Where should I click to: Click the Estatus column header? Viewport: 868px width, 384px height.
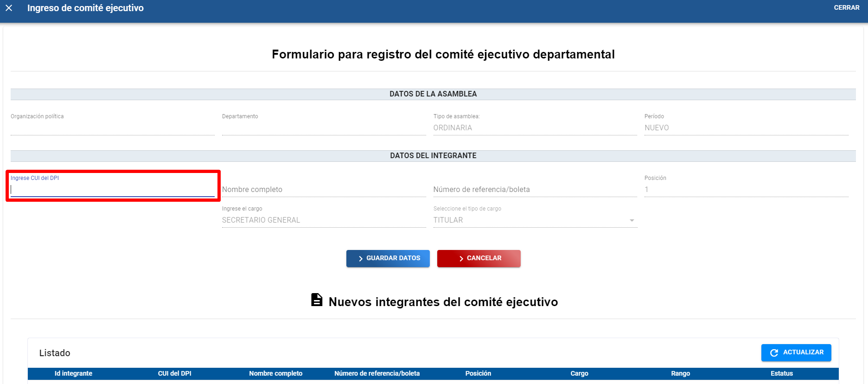pyautogui.click(x=781, y=374)
